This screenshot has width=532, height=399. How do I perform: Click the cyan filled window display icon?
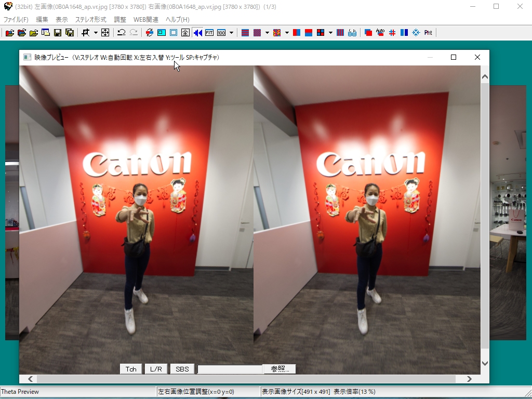pos(162,33)
